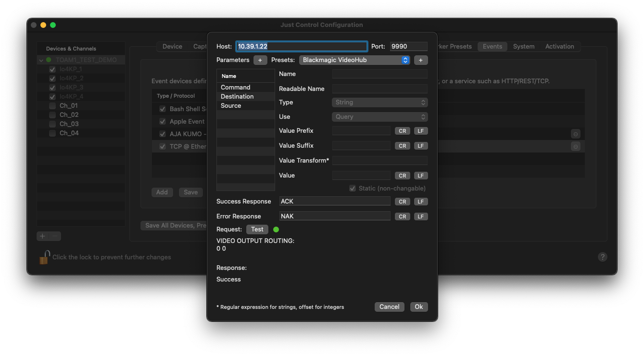Viewport: 644px width, 357px height.
Task: Toggle Apple Event device checkbox
Action: coord(163,122)
